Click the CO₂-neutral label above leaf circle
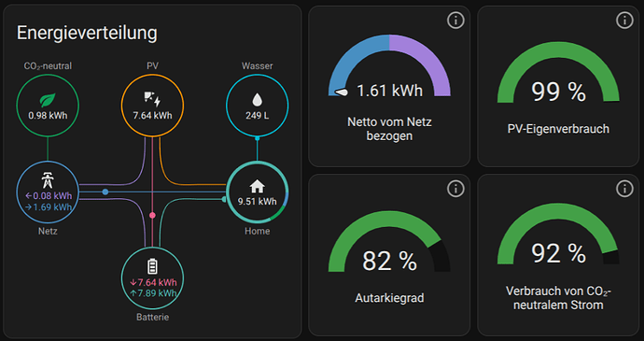The height and width of the screenshot is (341, 644). pos(48,66)
